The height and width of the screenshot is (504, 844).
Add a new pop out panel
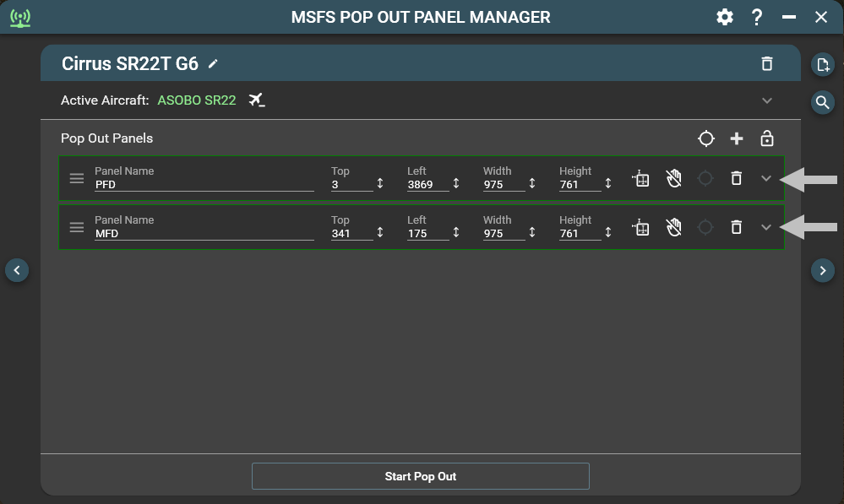pos(736,138)
